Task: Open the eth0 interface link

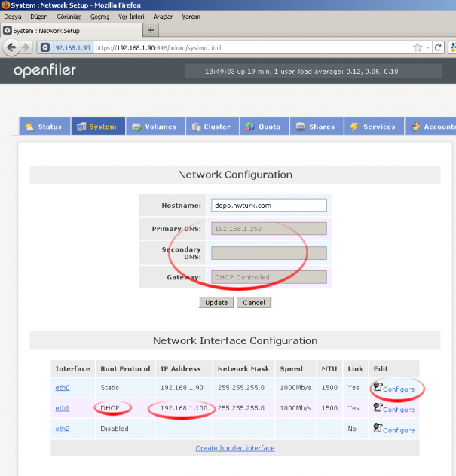Action: pos(63,387)
